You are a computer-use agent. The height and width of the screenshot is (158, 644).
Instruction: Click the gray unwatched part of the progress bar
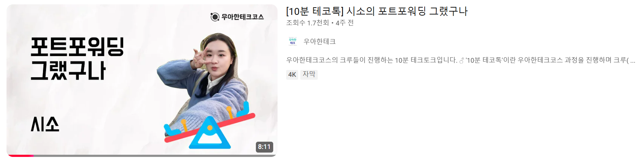(155, 155)
